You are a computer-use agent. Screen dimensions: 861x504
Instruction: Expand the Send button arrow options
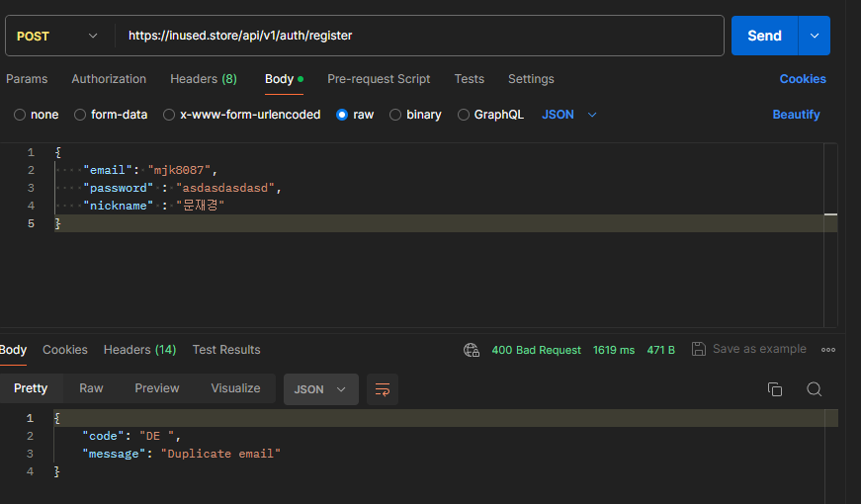(x=815, y=36)
